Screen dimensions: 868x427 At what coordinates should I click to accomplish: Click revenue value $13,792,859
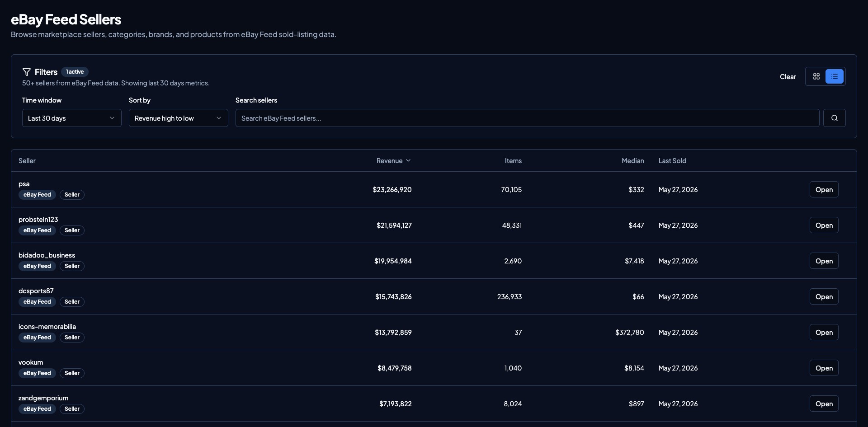393,333
